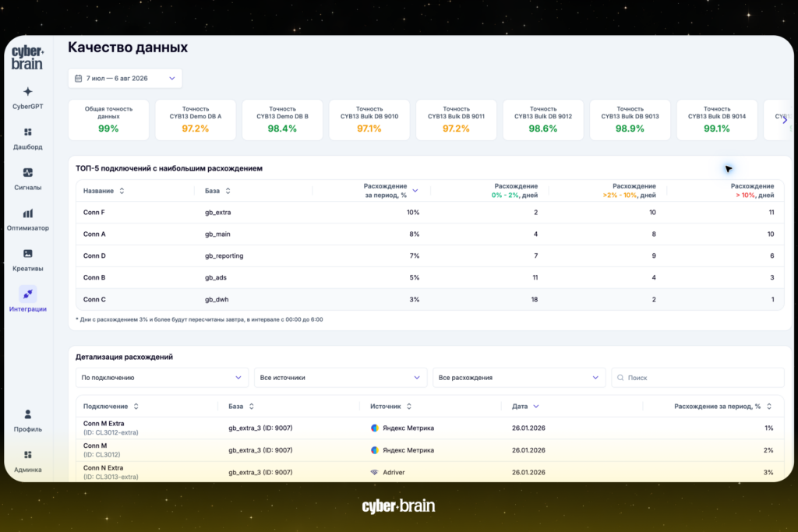Viewport: 798px width, 532px height.
Task: Open the Оптимизатор sidebar section
Action: point(27,220)
